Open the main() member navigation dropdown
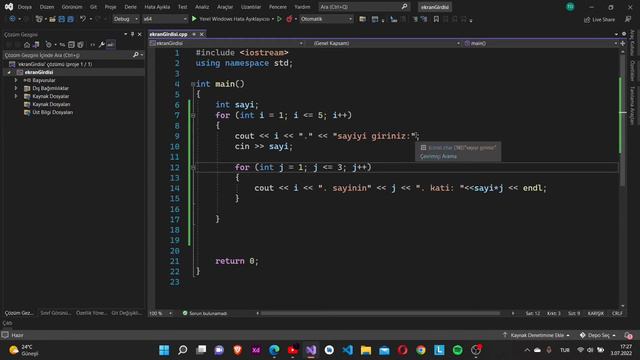Viewport: 640px width, 360px height. [541, 43]
